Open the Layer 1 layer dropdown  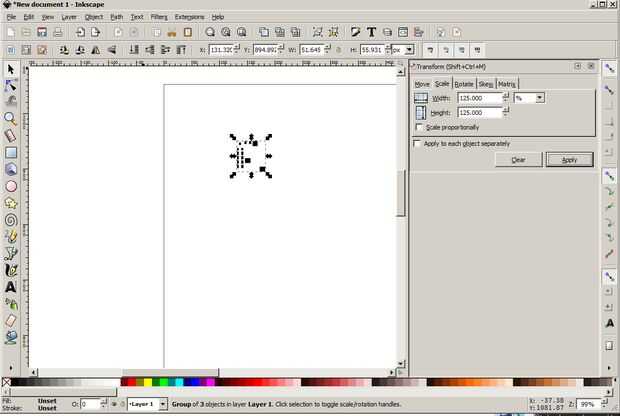click(163, 404)
